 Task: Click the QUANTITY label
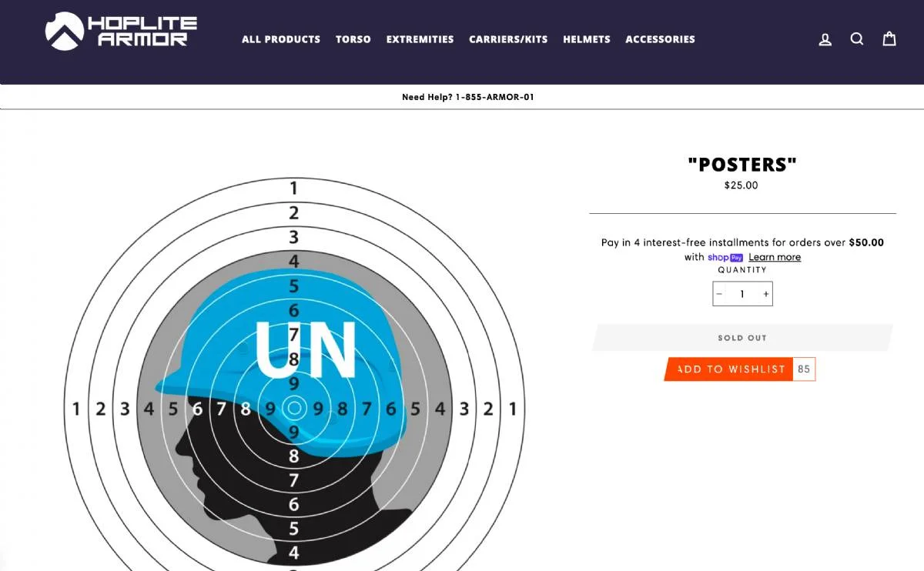742,270
